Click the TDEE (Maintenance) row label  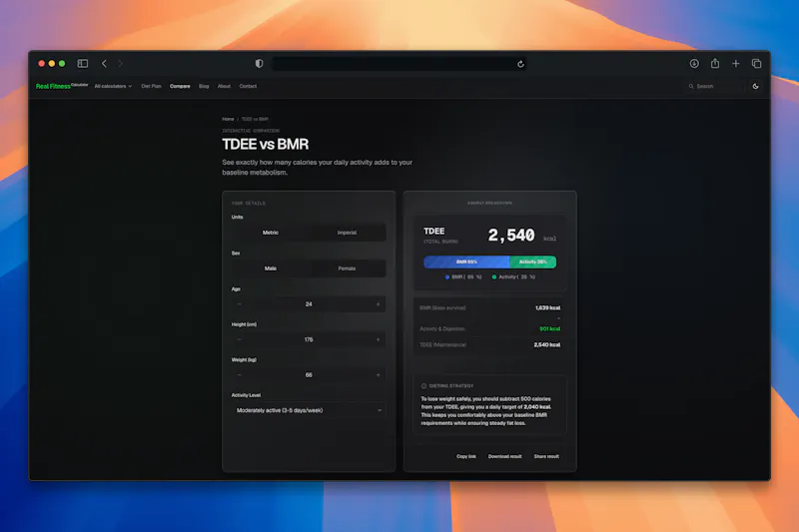pos(442,345)
